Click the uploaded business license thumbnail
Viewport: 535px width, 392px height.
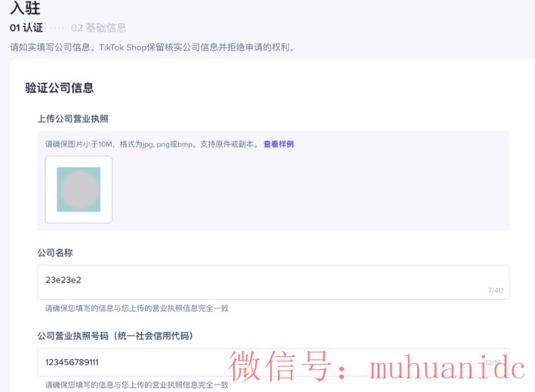[78, 189]
